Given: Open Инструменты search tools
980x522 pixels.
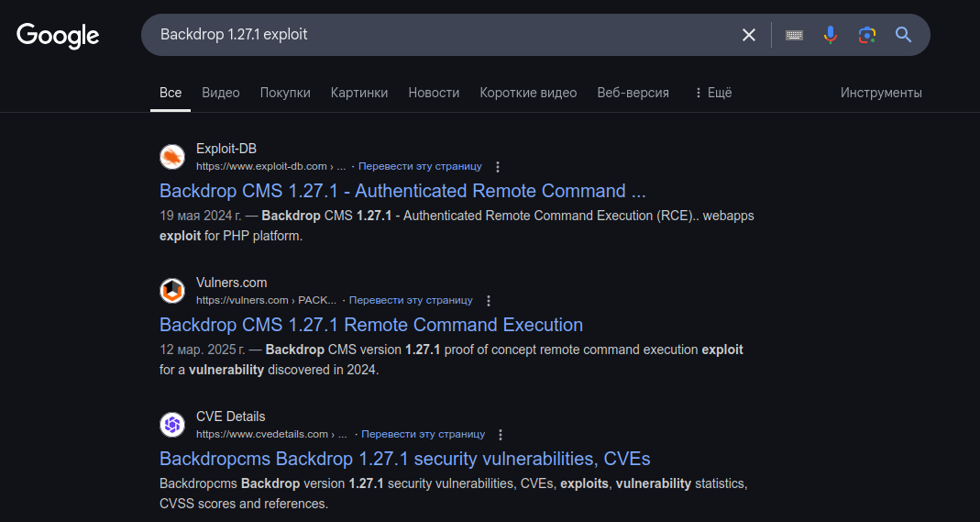Looking at the screenshot, I should [x=881, y=93].
